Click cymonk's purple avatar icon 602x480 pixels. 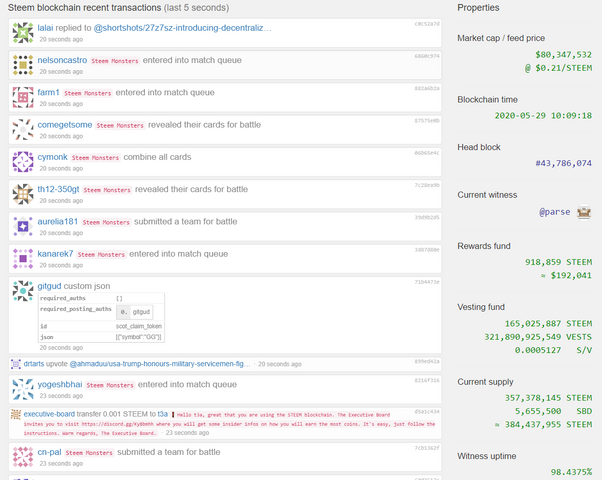click(23, 161)
